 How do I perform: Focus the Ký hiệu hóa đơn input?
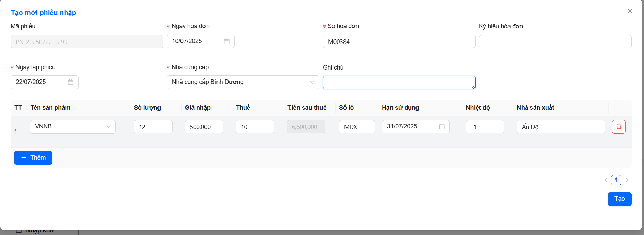[x=555, y=42]
